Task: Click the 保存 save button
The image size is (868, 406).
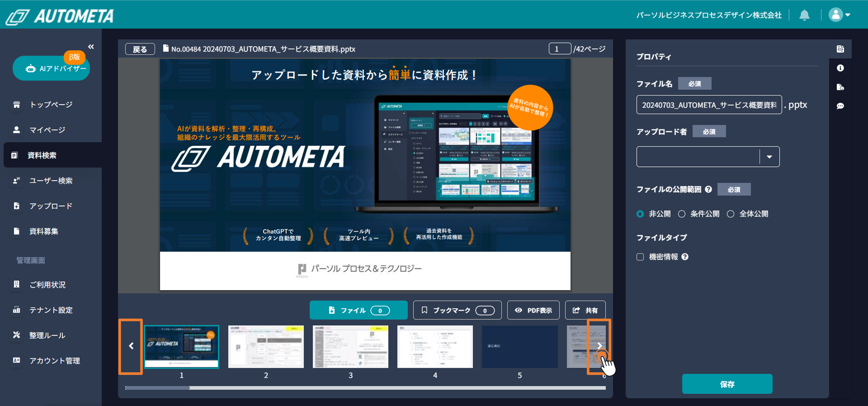Action: coord(727,384)
